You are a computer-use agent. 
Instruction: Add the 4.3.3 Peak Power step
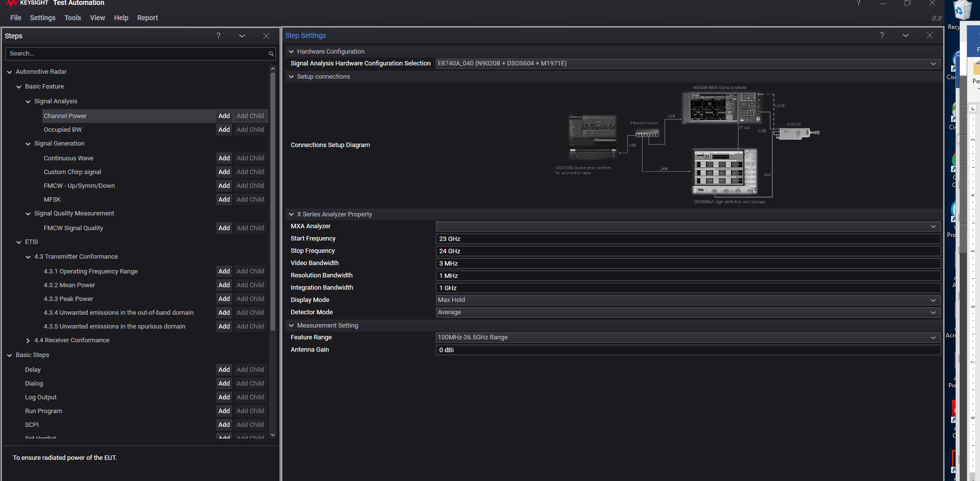(x=224, y=299)
